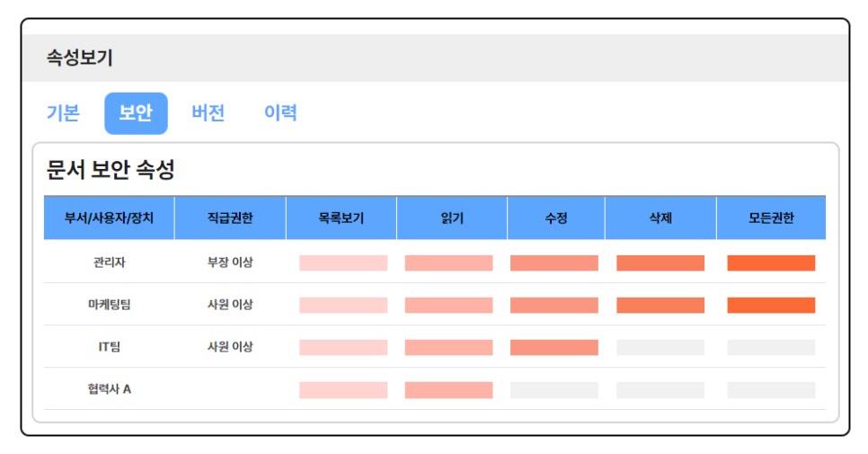Select the 관리자 row name

click(x=109, y=263)
